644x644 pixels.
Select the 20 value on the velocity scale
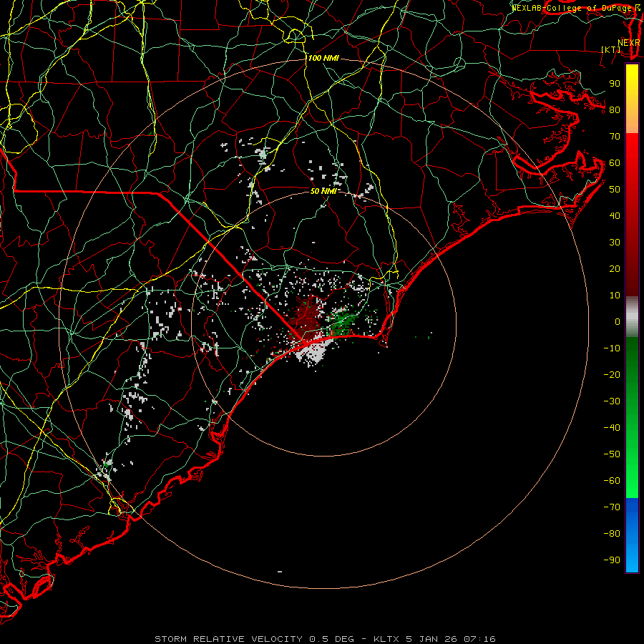(615, 269)
